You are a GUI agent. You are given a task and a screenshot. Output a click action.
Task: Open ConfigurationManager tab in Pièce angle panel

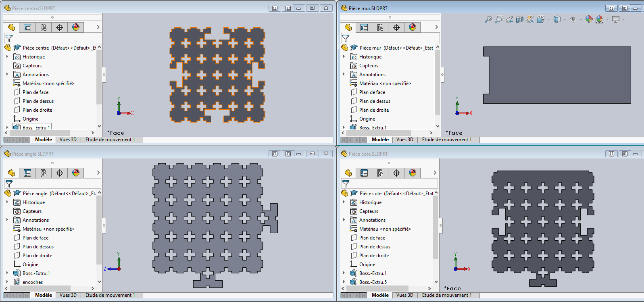tap(44, 173)
